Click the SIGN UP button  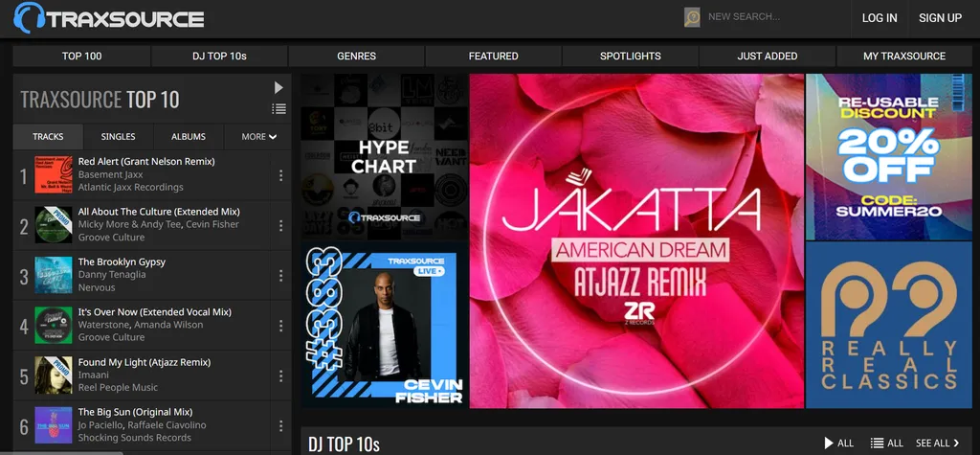[x=940, y=18]
